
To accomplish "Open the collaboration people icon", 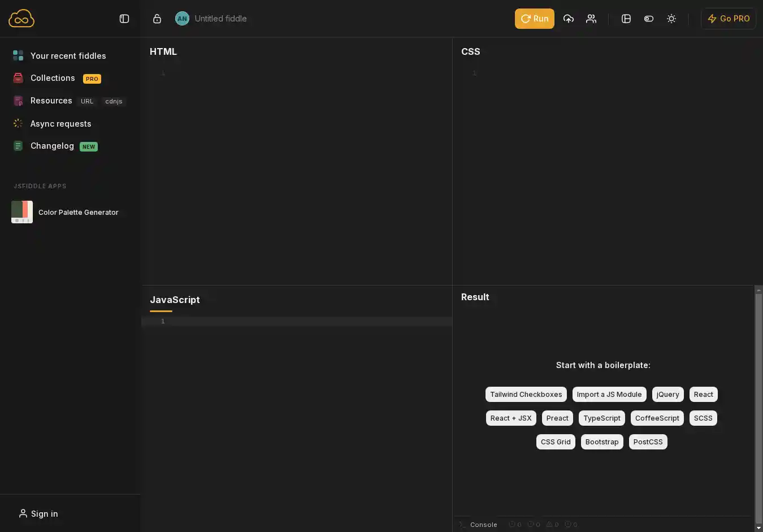I will tap(591, 19).
